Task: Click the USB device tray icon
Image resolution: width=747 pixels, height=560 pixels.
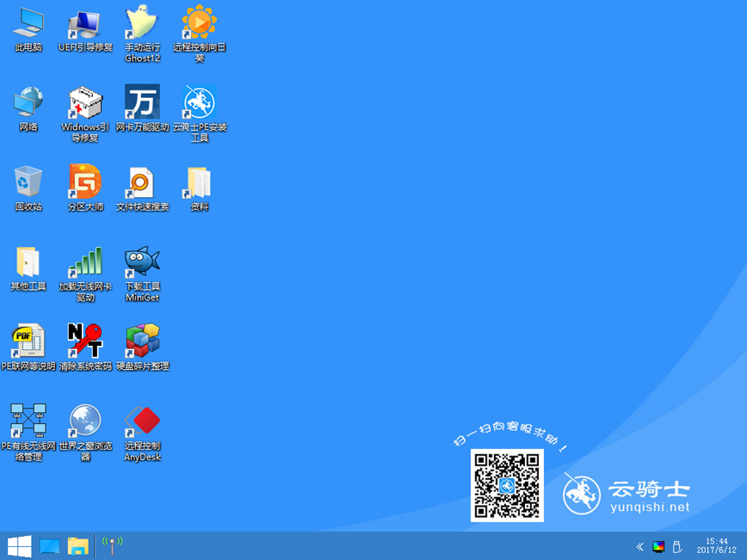Action: (x=676, y=547)
